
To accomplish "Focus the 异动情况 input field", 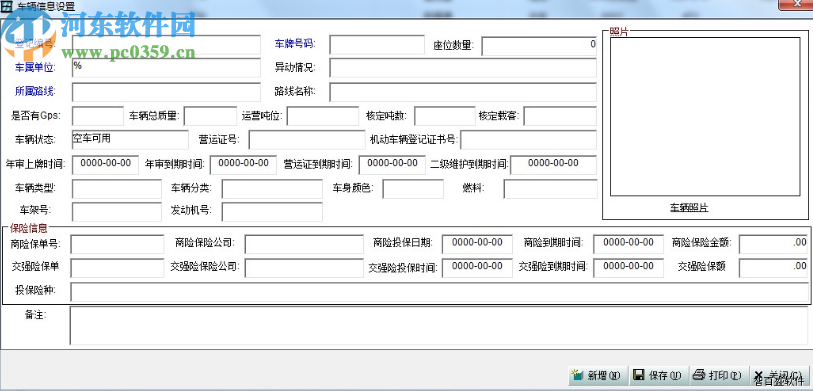I will [x=463, y=68].
